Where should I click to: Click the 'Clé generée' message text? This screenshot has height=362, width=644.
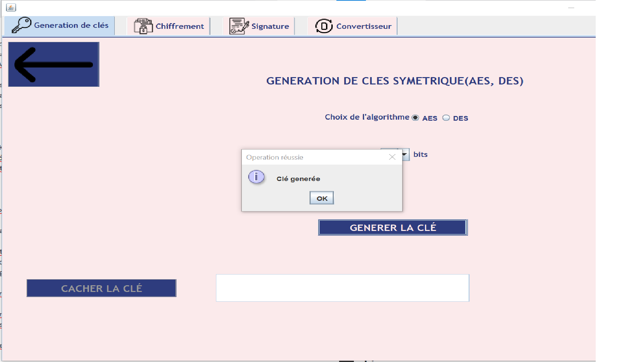coord(298,179)
